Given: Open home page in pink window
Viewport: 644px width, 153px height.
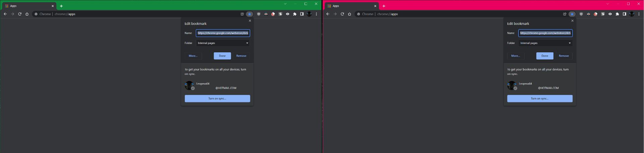Looking at the screenshot, I should [x=350, y=14].
